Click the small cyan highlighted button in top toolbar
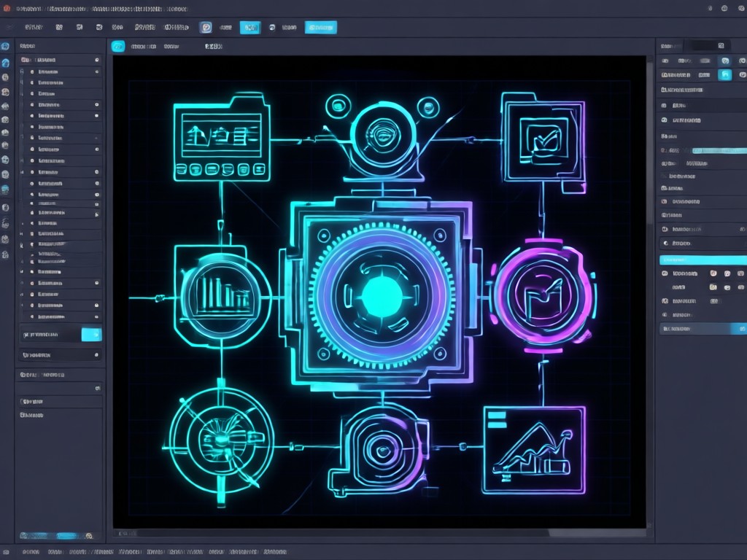747x560 pixels. tap(250, 28)
